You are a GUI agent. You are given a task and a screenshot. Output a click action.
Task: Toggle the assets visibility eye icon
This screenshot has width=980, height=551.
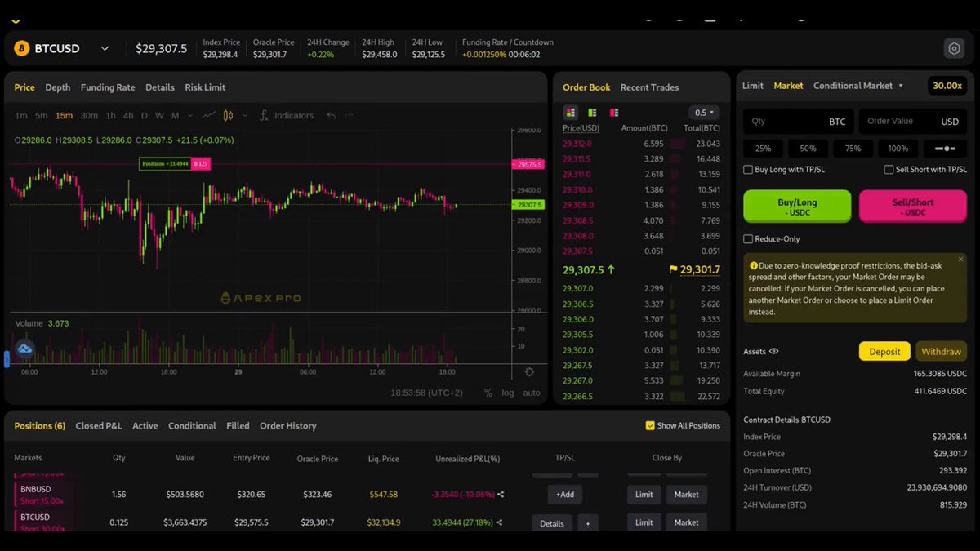click(x=773, y=352)
